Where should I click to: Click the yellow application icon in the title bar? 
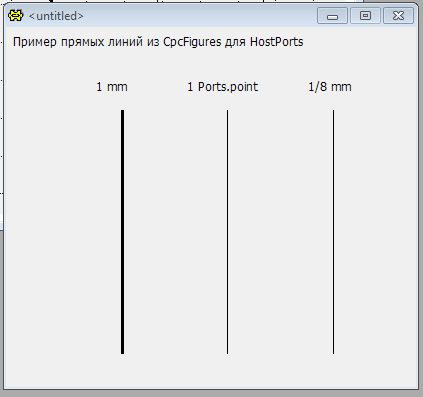coord(16,16)
